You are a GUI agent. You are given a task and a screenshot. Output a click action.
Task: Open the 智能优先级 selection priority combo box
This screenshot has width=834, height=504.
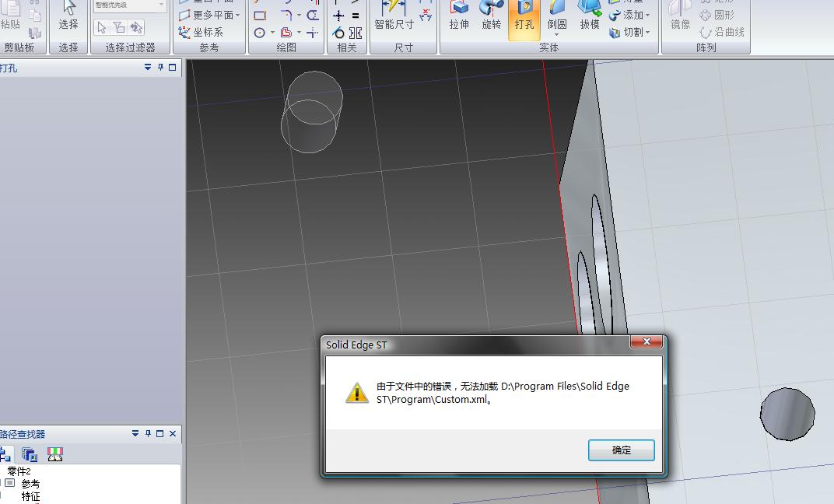pos(129,5)
